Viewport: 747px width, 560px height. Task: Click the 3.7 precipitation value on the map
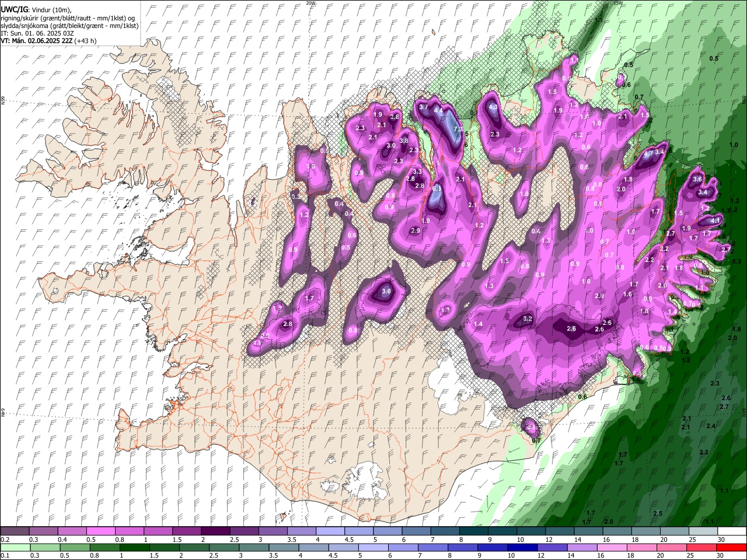point(424,107)
